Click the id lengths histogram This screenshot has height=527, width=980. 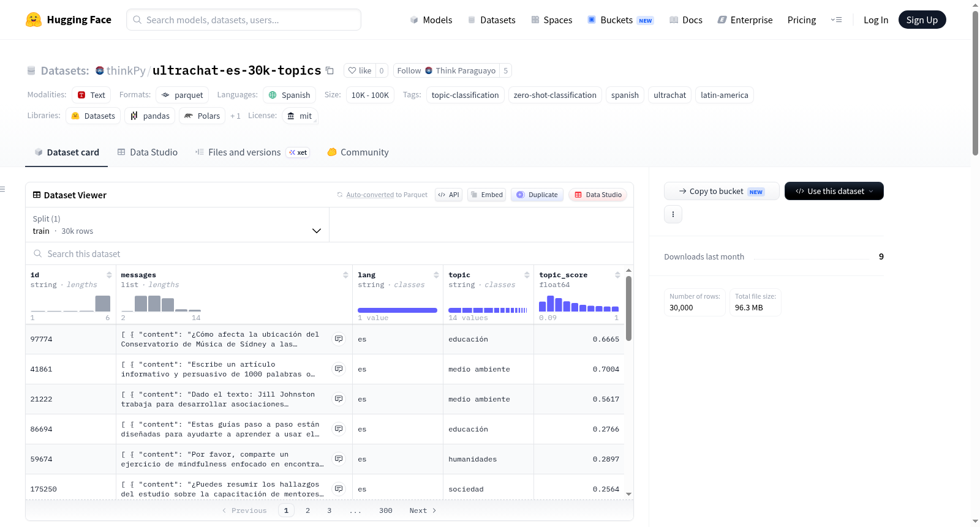coord(70,304)
